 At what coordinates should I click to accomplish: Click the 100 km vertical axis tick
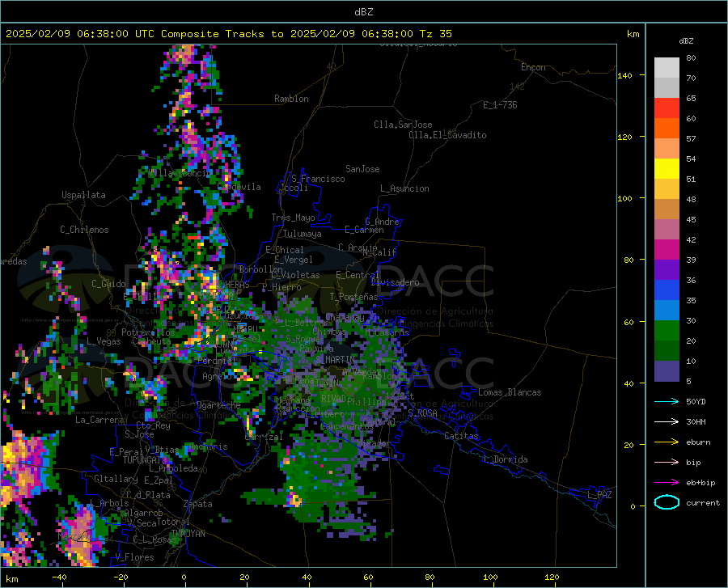[x=625, y=198]
